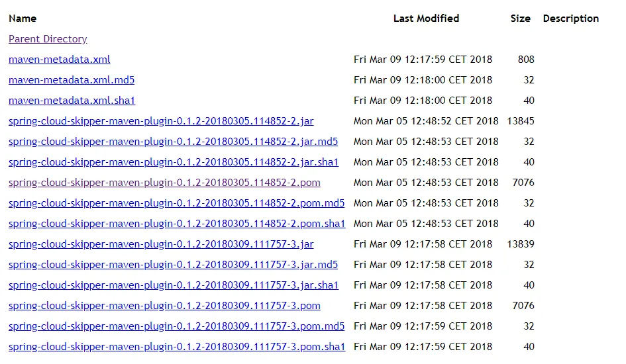Screen dimensions: 626x364
Task: Open the 20180305.114852-2.jar.md5 checksum link
Action: click(x=174, y=142)
